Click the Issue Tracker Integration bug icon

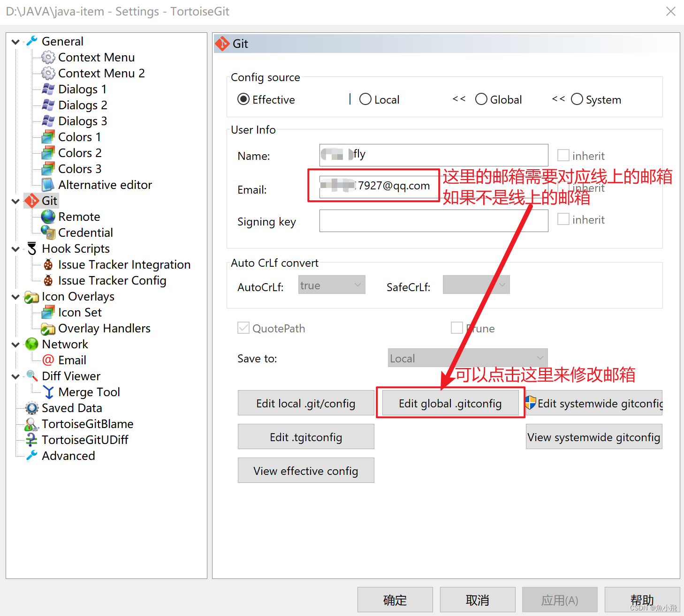(48, 264)
